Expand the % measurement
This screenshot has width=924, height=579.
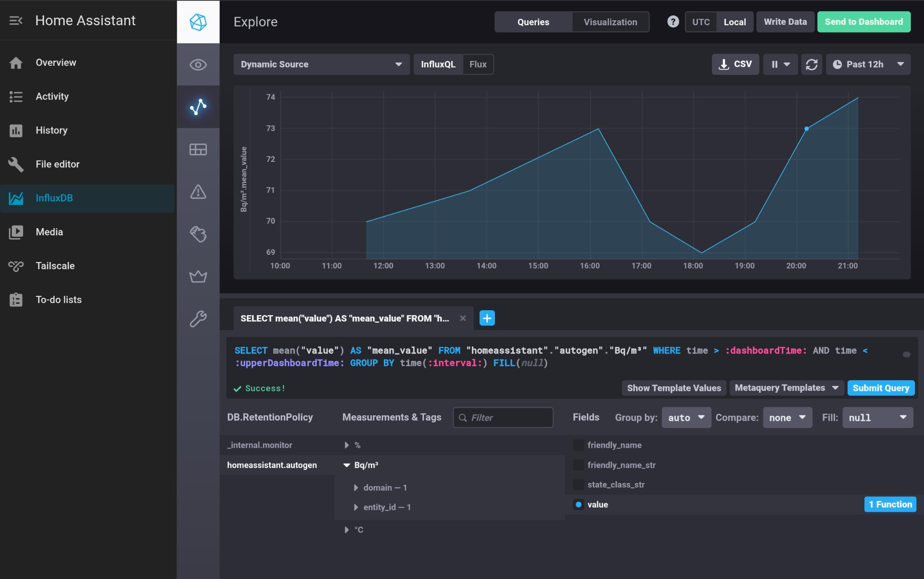pos(346,445)
